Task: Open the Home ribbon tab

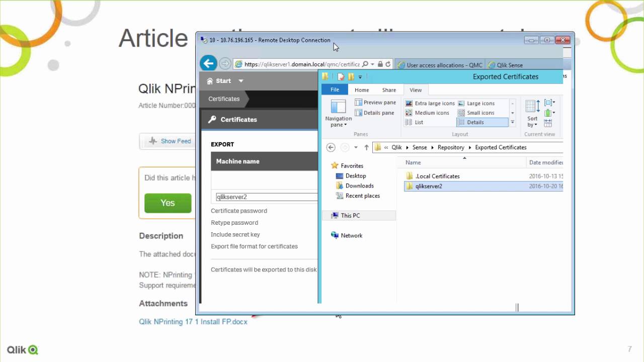Action: pos(362,90)
